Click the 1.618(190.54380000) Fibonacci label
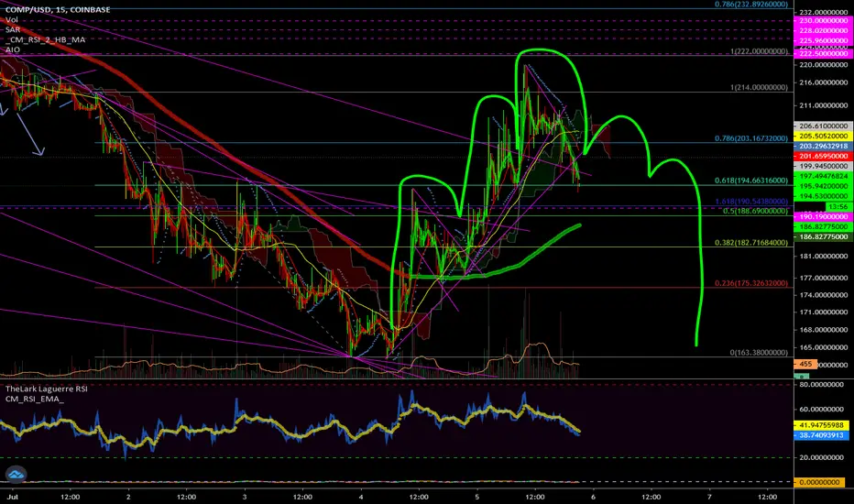The image size is (854, 504). (751, 202)
